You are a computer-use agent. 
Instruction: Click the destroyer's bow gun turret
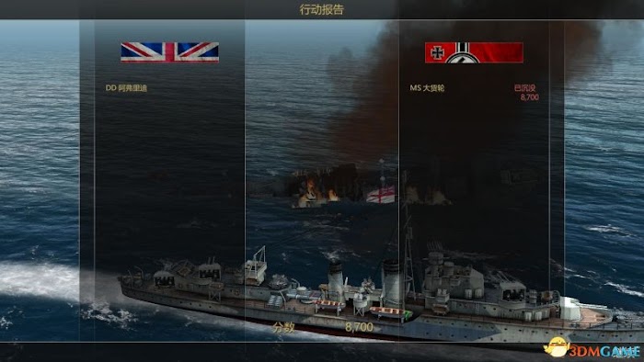tap(569, 309)
